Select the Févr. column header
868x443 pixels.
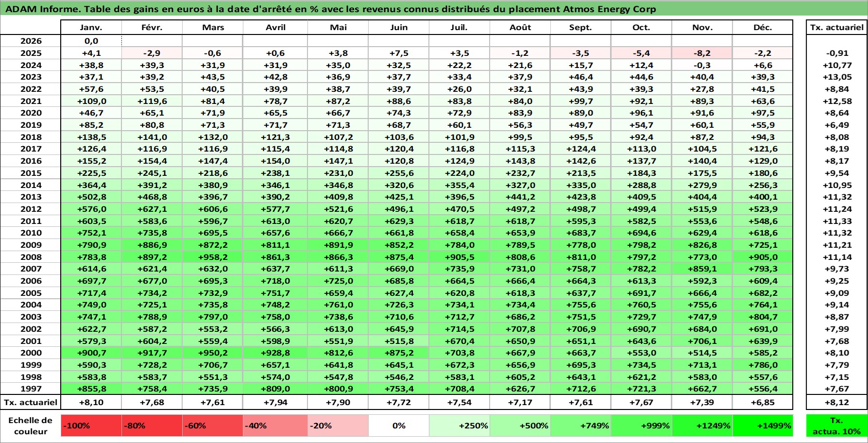[152, 28]
